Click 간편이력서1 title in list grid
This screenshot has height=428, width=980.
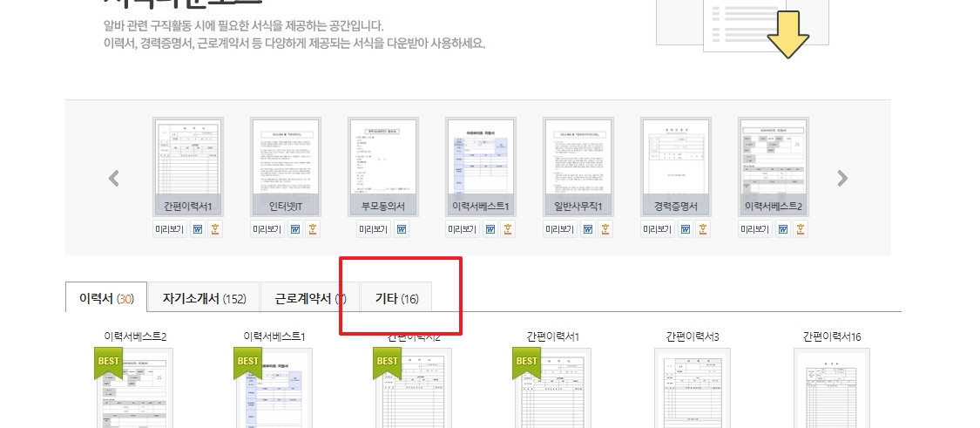pos(553,336)
